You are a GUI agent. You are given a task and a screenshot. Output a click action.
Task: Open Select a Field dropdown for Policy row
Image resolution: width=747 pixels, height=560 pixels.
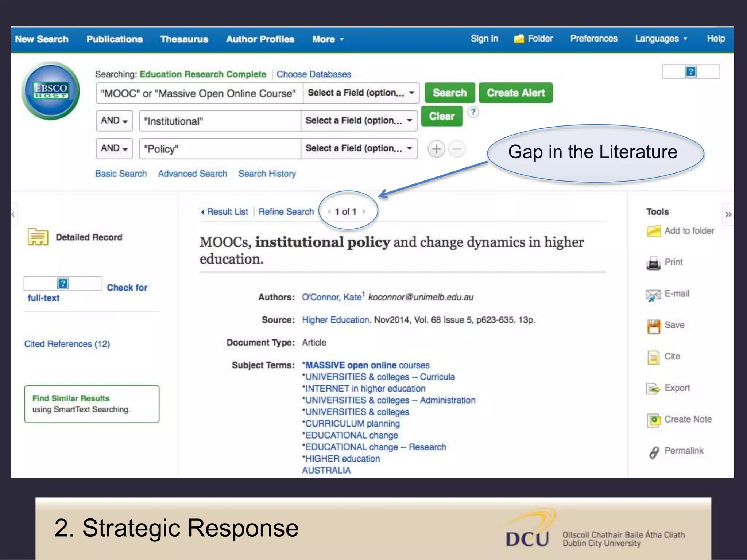click(359, 148)
